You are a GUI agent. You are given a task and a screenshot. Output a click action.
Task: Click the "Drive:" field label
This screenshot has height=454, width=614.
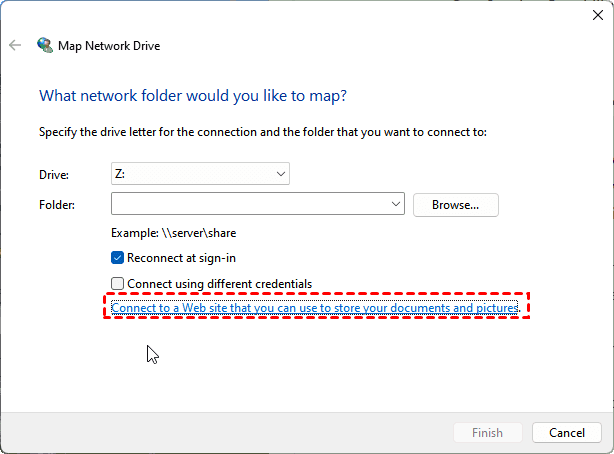point(55,174)
